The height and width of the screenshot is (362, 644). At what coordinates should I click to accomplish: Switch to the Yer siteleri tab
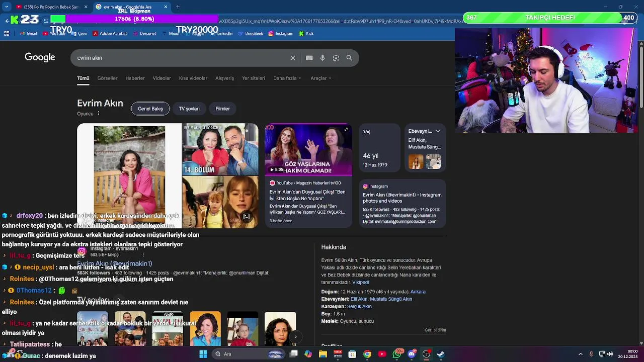(x=254, y=78)
